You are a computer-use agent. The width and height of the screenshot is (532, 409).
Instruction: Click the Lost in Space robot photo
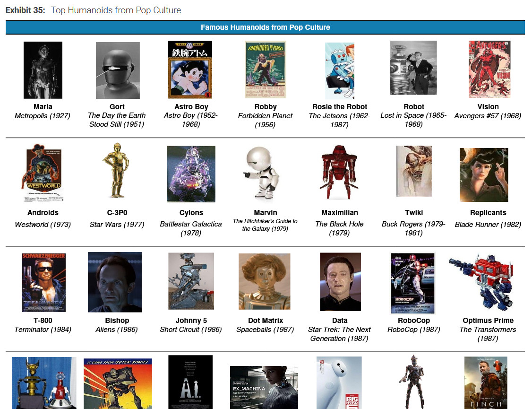click(x=413, y=68)
